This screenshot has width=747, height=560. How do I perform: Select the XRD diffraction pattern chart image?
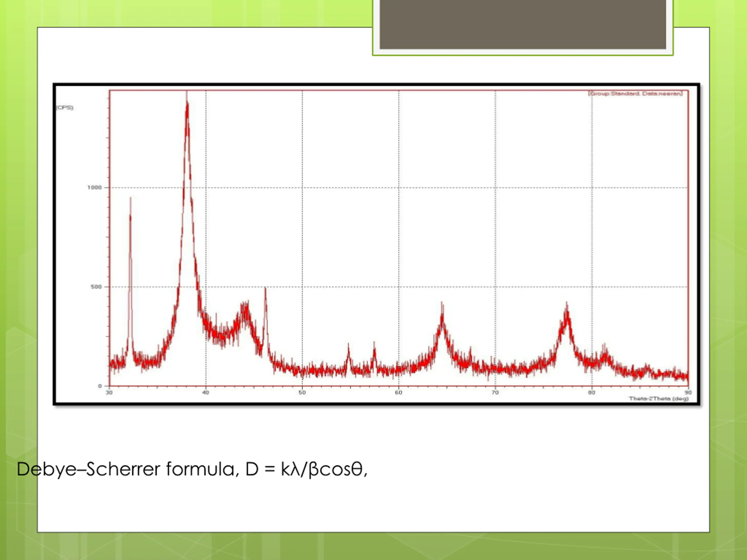click(376, 244)
